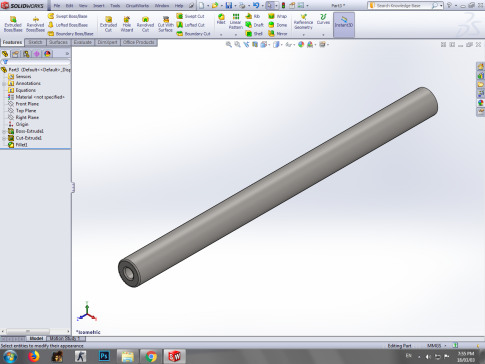
Task: Click the Extruded Boss/Base tool
Action: (x=13, y=25)
